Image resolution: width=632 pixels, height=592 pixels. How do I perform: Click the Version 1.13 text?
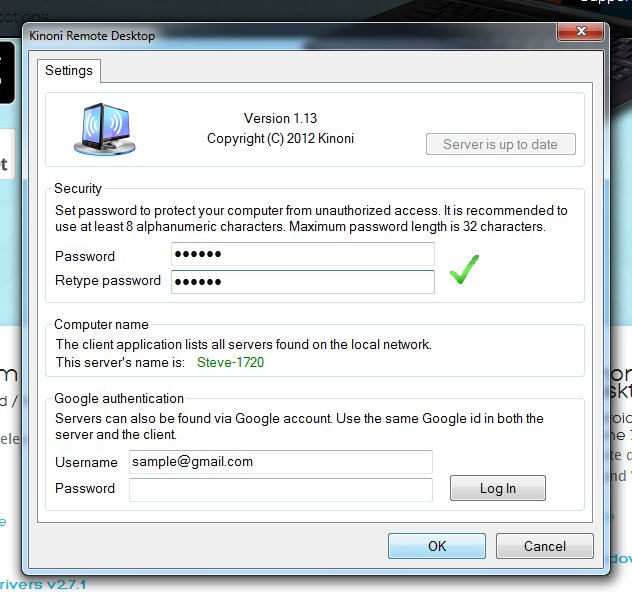(280, 118)
